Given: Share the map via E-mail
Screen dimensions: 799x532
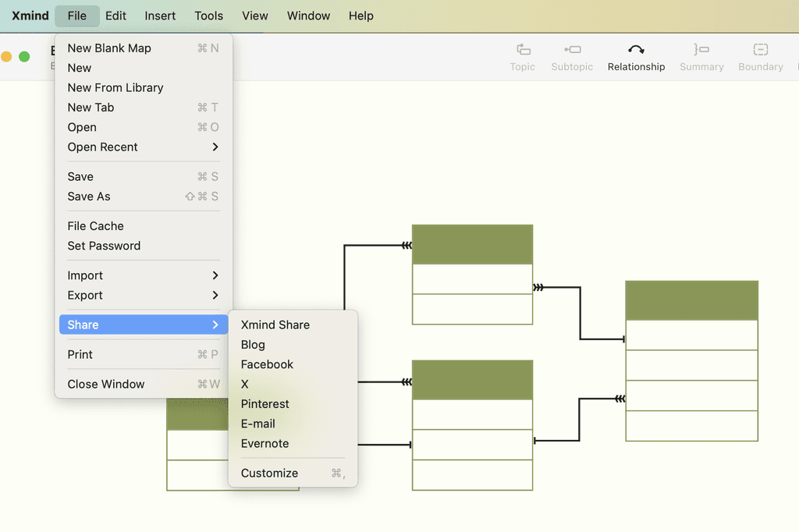Looking at the screenshot, I should [257, 424].
